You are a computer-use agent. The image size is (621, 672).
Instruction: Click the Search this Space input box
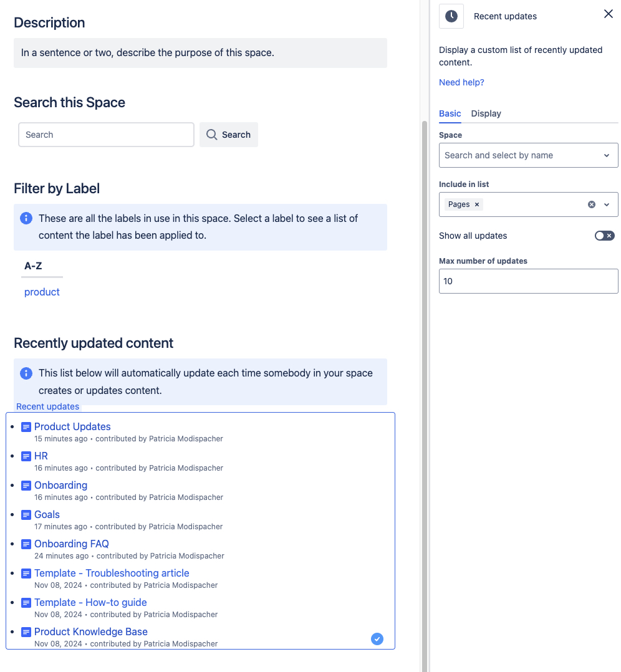click(x=106, y=135)
